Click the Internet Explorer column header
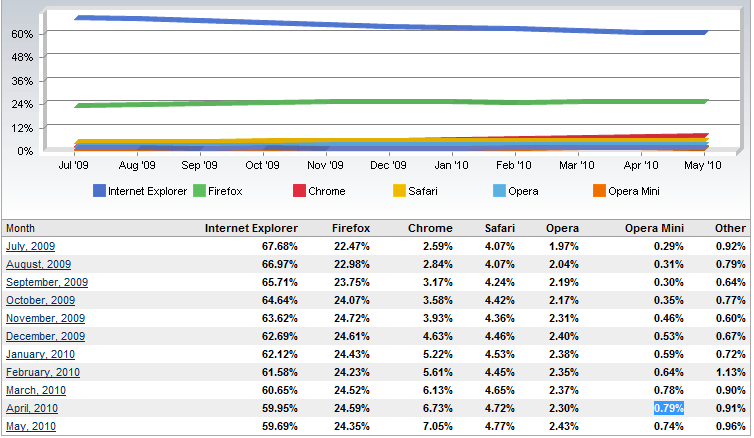The height and width of the screenshot is (438, 754). pyautogui.click(x=251, y=228)
